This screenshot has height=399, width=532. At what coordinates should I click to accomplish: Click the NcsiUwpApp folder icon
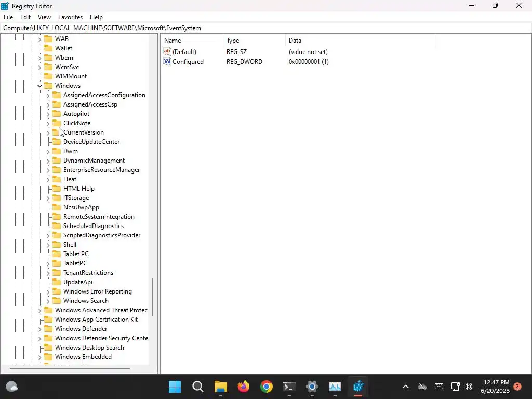[57, 207]
